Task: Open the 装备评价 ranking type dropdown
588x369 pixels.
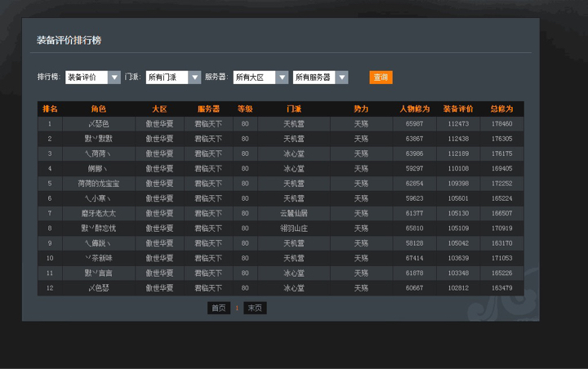Action: pos(92,78)
